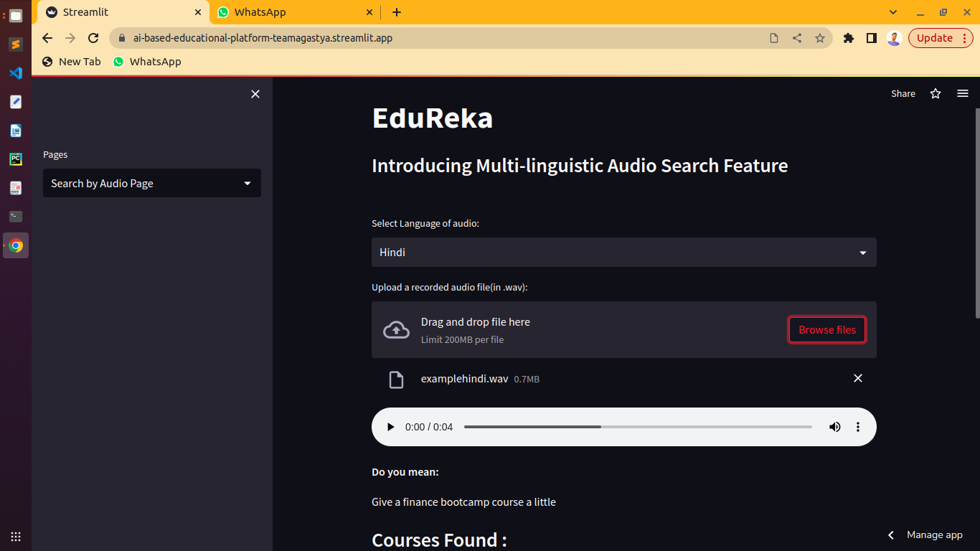The width and height of the screenshot is (980, 551).
Task: Open the Streamlit app hamburger menu
Action: 963,93
